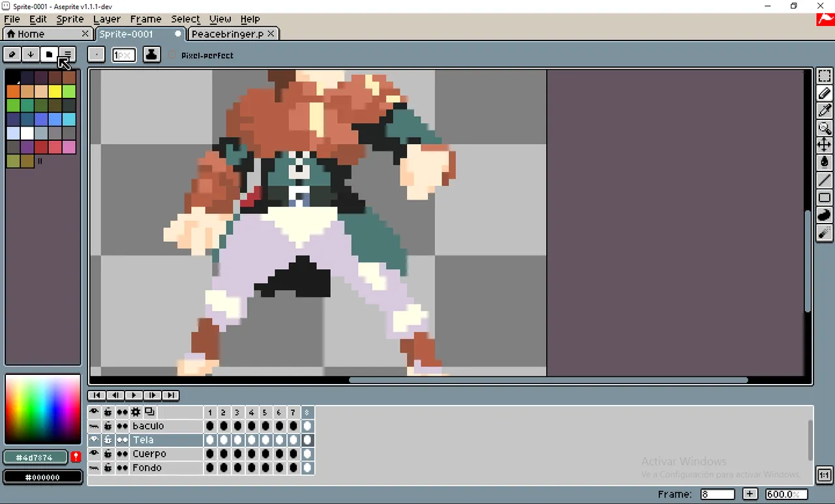Click the palette presets folder button

(49, 55)
